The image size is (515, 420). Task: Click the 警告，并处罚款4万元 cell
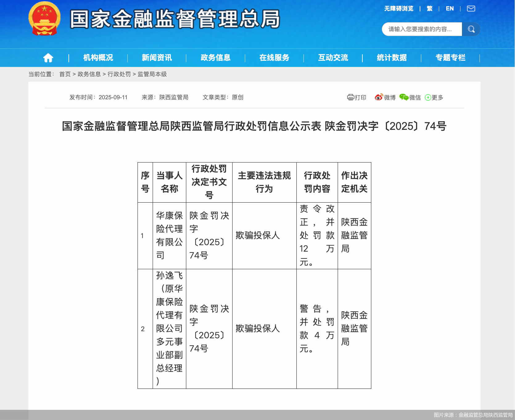[317, 329]
